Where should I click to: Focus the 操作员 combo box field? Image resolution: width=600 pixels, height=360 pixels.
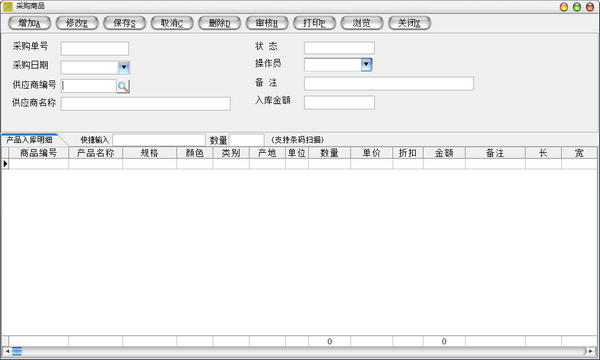(x=333, y=64)
